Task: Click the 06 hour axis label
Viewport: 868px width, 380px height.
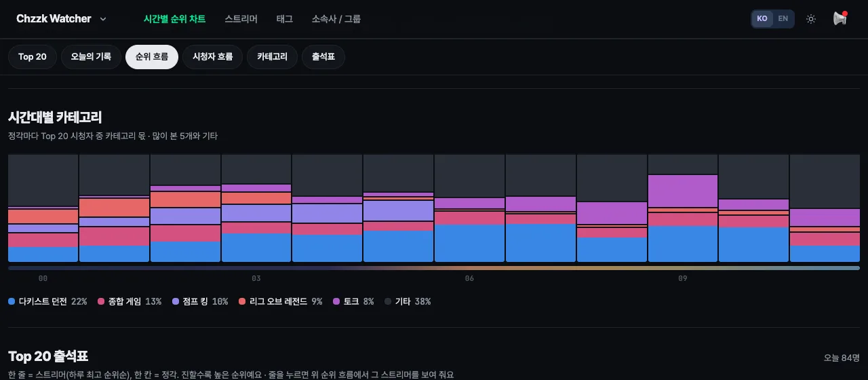Action: (470, 279)
